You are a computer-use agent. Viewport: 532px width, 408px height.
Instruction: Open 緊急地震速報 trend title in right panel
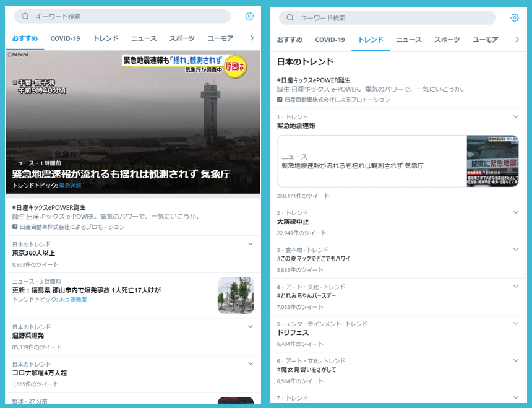pos(296,126)
